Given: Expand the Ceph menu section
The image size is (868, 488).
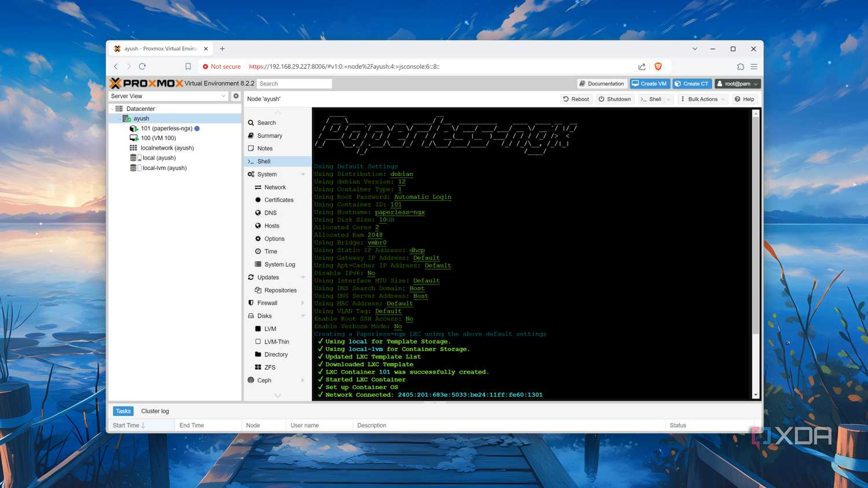Looking at the screenshot, I should tap(303, 380).
